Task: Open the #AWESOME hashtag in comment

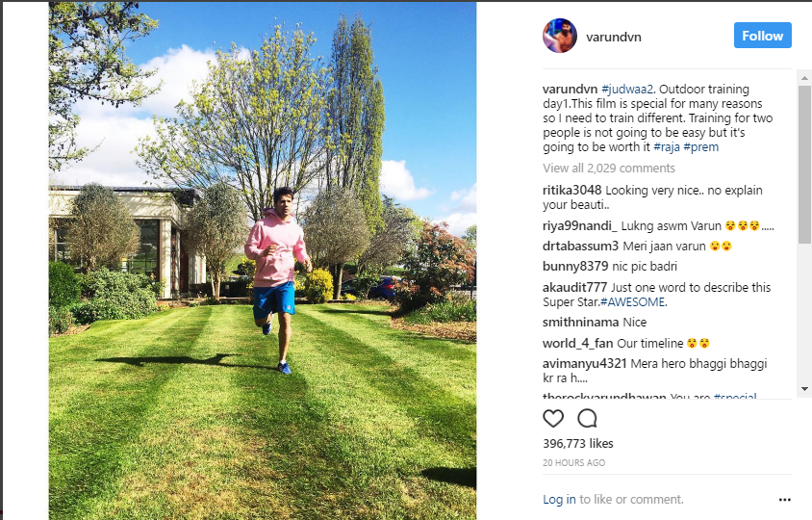Action: tap(632, 301)
